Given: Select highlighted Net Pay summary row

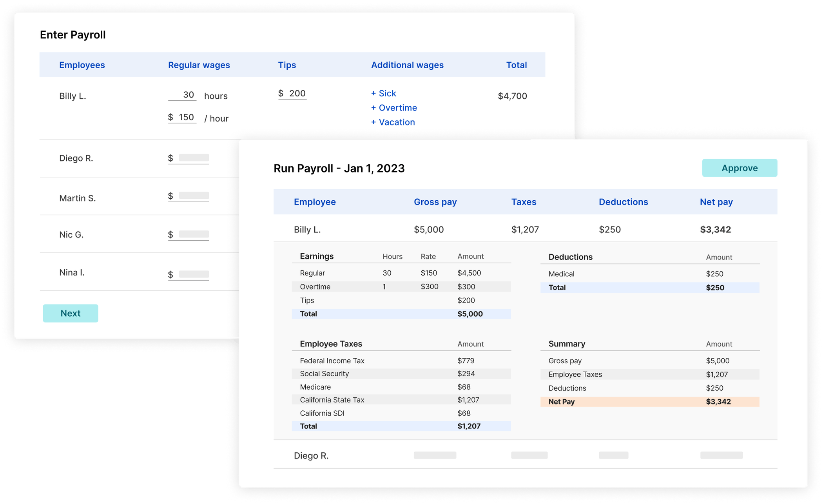Looking at the screenshot, I should click(649, 402).
